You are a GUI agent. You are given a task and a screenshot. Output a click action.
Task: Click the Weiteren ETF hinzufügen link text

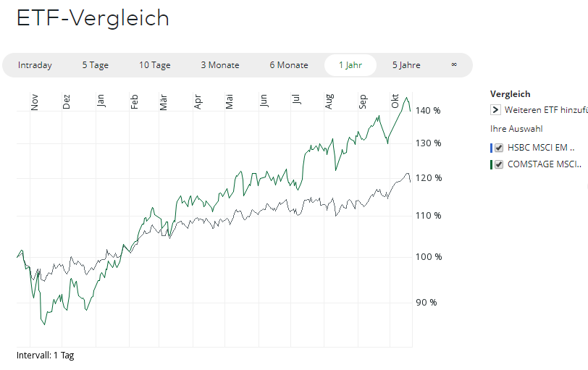(x=546, y=110)
